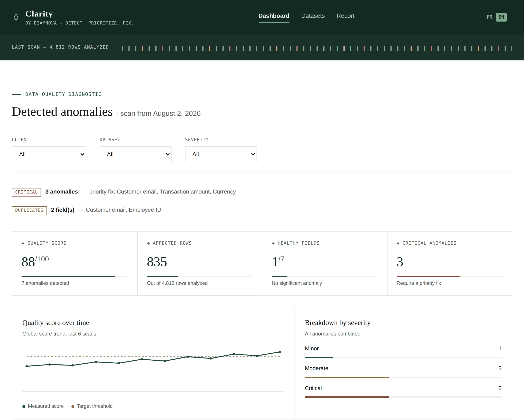
Task: Click 'scan from August 2, 2026' text
Action: click(160, 113)
